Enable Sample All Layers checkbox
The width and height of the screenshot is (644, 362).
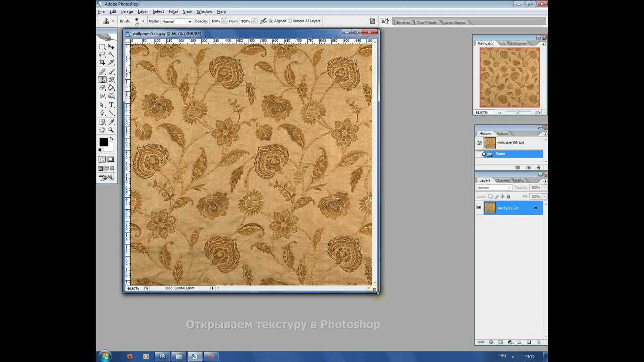tap(289, 21)
